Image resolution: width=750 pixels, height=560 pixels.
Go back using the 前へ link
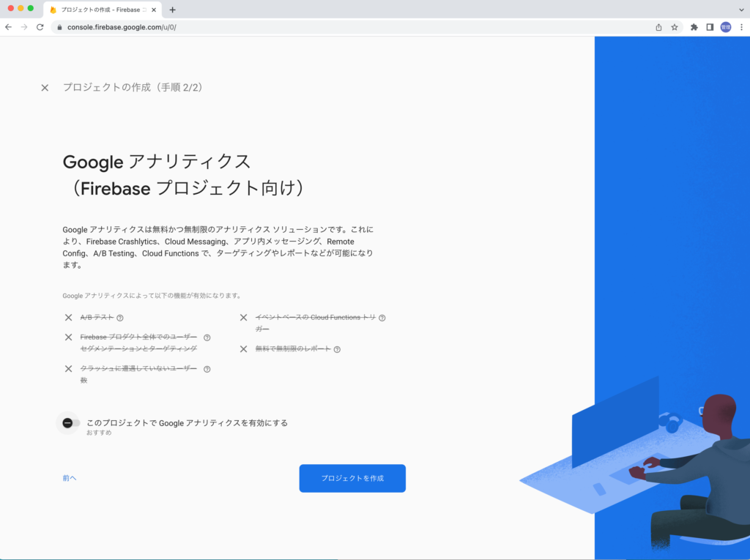pos(69,477)
